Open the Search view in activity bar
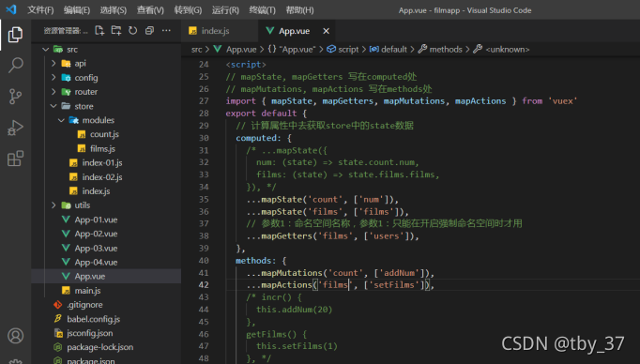Screen dimensions: 640x364 15,66
